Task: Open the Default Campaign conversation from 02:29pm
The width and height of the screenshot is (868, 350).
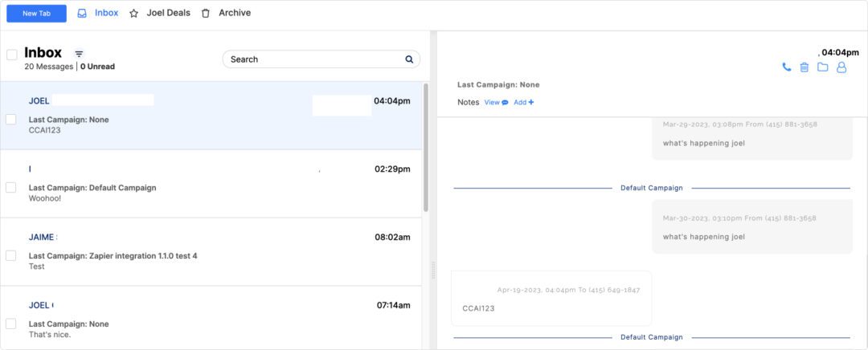Action: [x=211, y=184]
